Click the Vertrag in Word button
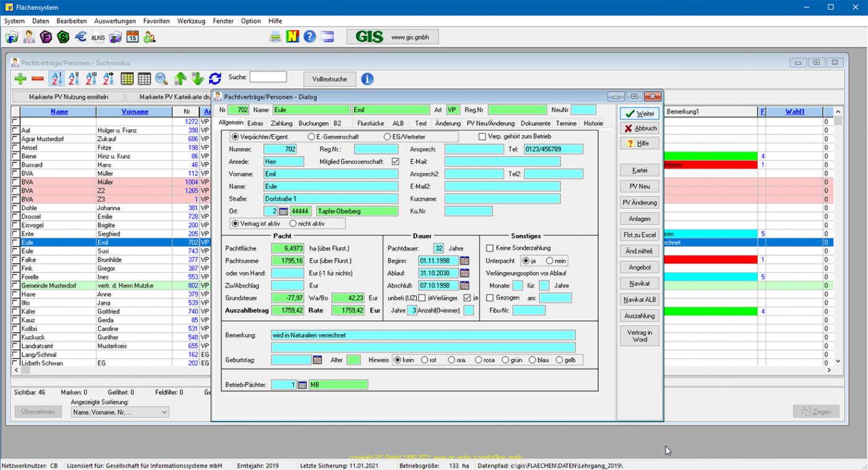The width and height of the screenshot is (868, 470). point(639,335)
